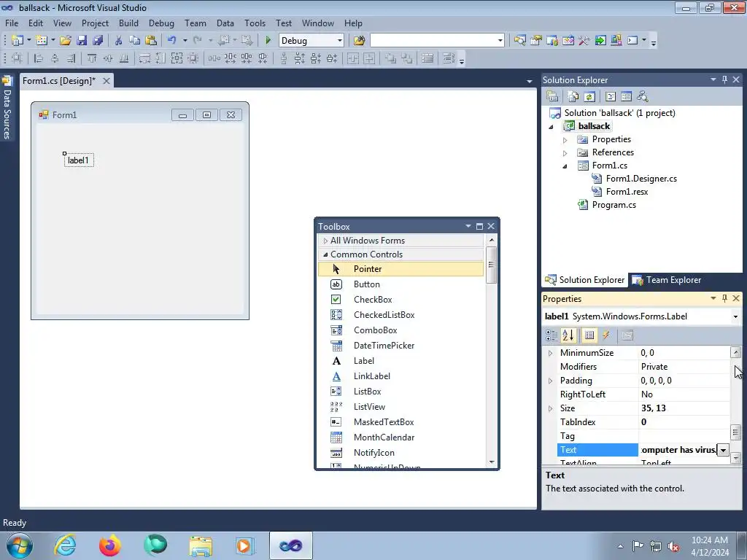747x560 pixels.
Task: Click the Cut scissors icon
Action: point(119,41)
